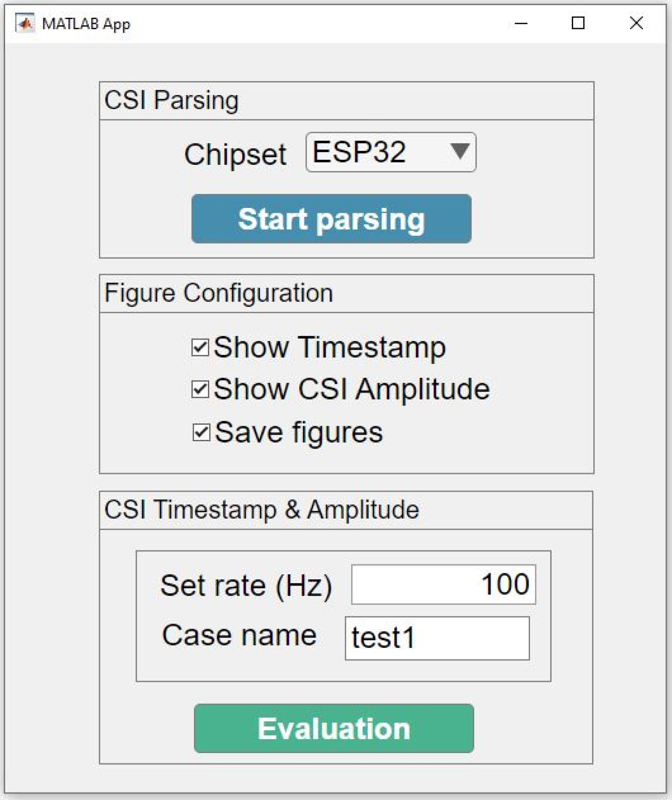The width and height of the screenshot is (672, 800).
Task: Click the Case name label
Action: pos(239,636)
